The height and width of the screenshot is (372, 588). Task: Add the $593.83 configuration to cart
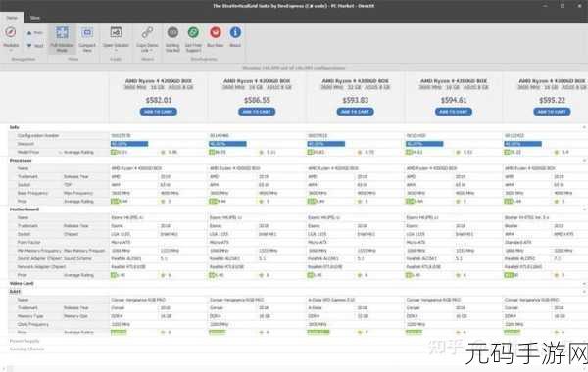coord(355,112)
